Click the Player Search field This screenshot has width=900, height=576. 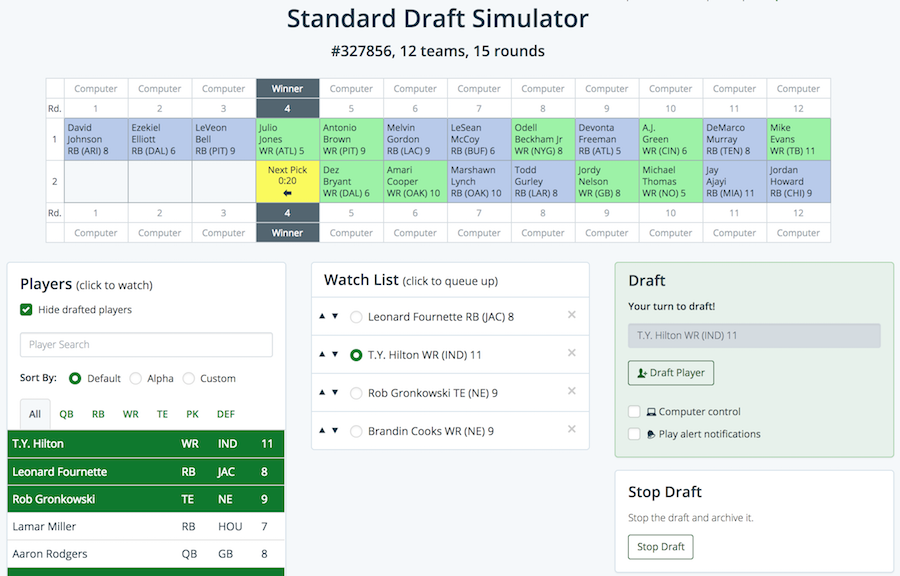[x=146, y=345]
